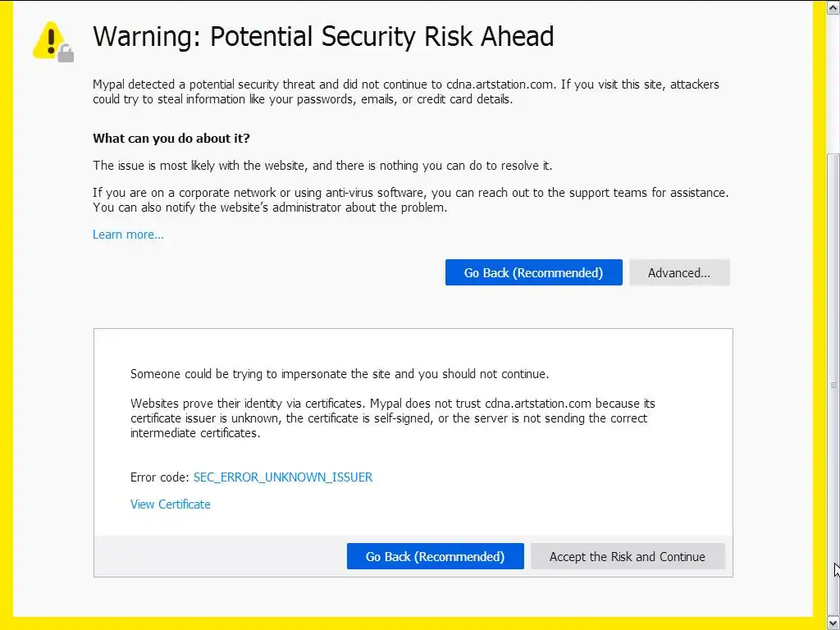Choose Accept the Risk and Continue

[x=627, y=556]
